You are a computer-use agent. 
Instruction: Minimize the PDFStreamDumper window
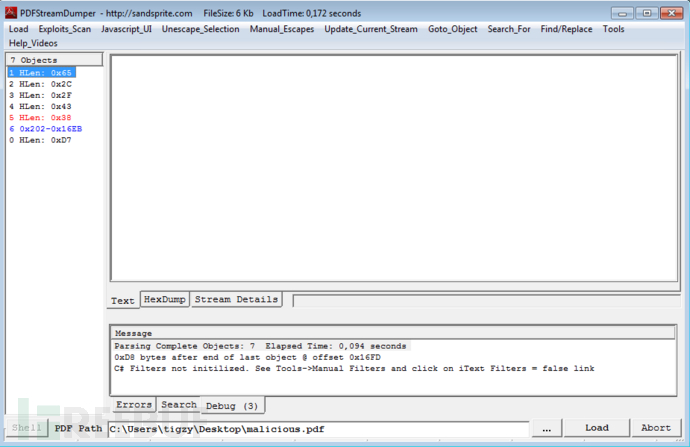coord(622,13)
